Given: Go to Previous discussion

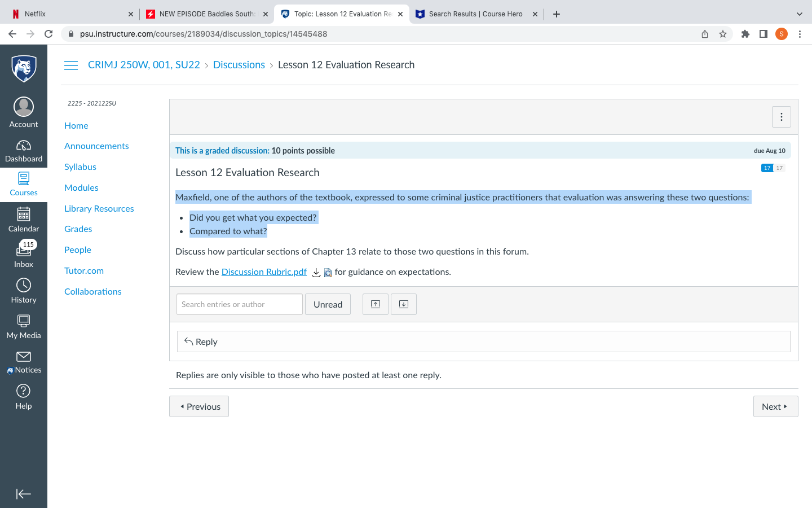Looking at the screenshot, I should pos(199,406).
